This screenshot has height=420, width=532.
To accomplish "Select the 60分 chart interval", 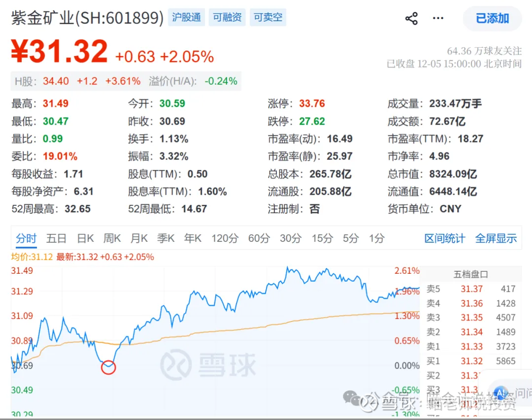I will click(259, 239).
